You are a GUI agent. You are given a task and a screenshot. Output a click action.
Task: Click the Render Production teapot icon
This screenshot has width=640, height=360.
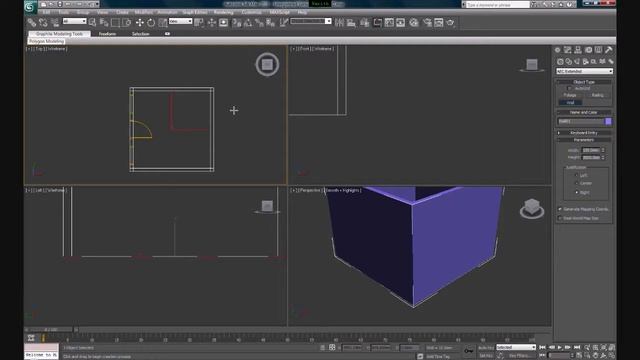(450, 22)
